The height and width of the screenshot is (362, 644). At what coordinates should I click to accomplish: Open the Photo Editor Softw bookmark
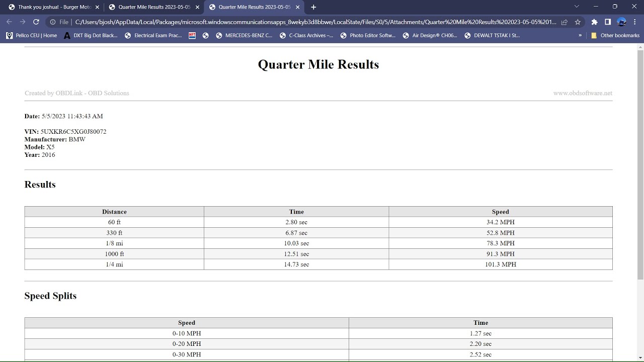point(368,36)
